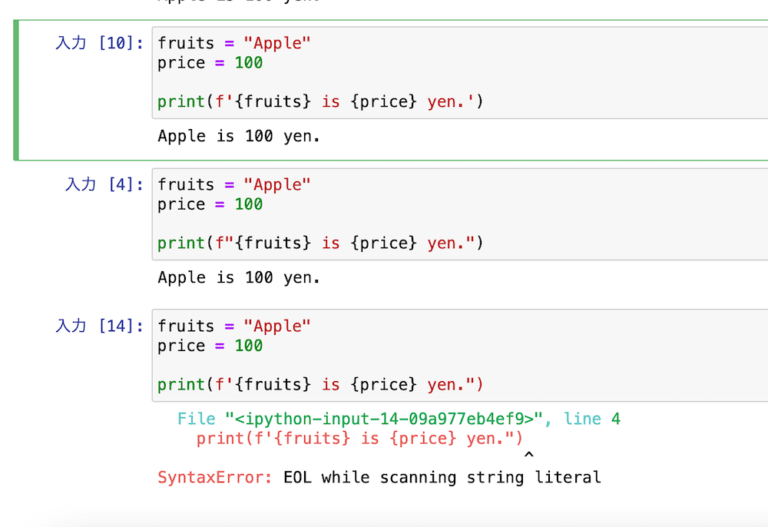Click the mismatched-quote print statement in cell 14
This screenshot has height=527, width=768.
coord(320,385)
